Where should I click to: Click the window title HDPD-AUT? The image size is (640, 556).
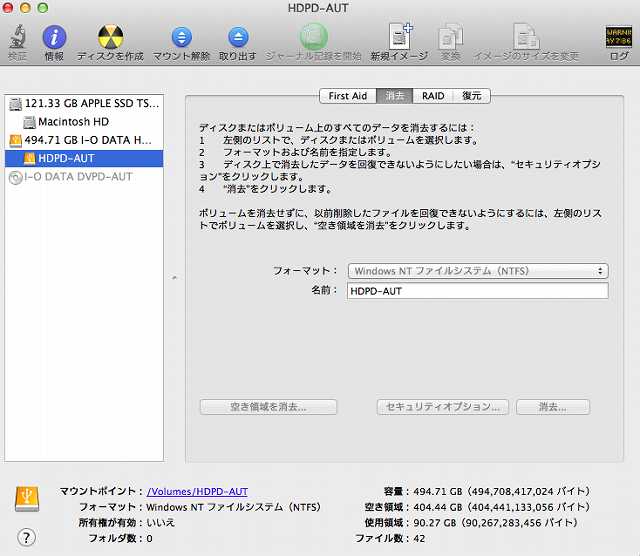pos(318,8)
